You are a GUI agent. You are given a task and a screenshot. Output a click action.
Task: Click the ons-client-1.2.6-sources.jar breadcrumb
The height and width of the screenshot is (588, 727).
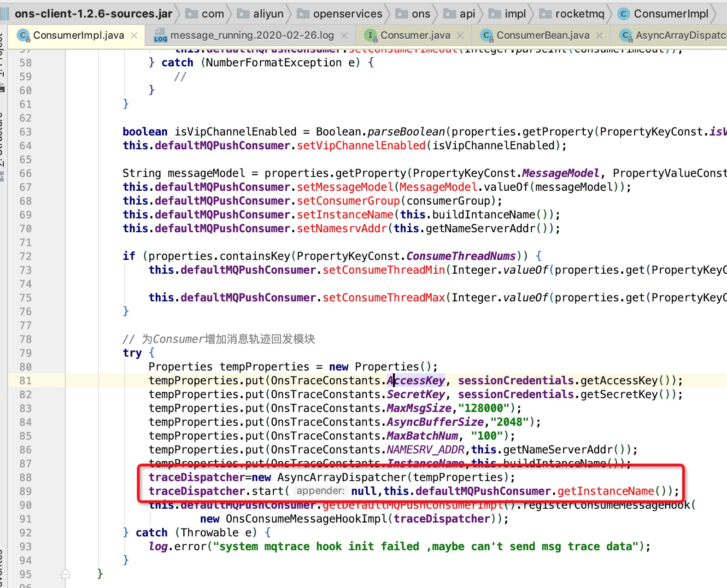pos(93,14)
